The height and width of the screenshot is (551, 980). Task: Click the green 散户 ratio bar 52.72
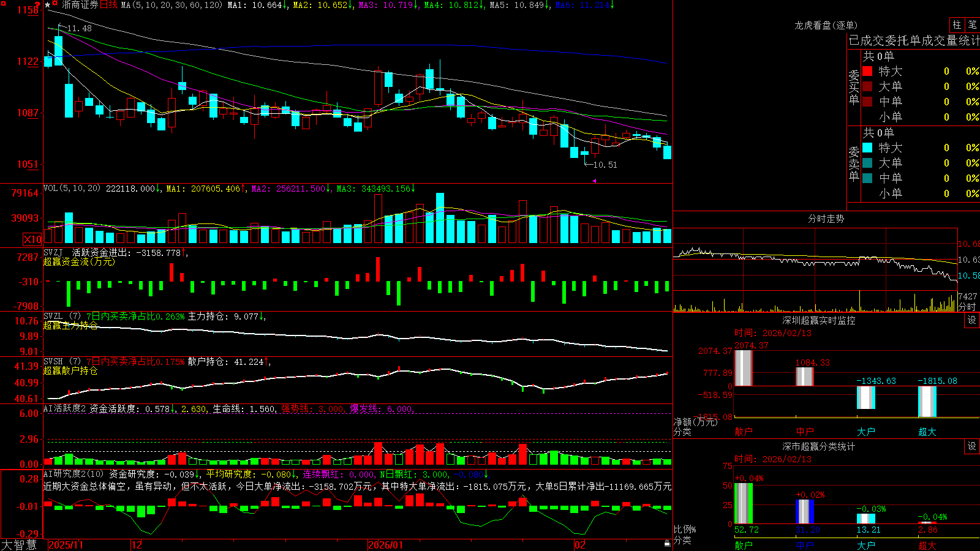point(743,503)
